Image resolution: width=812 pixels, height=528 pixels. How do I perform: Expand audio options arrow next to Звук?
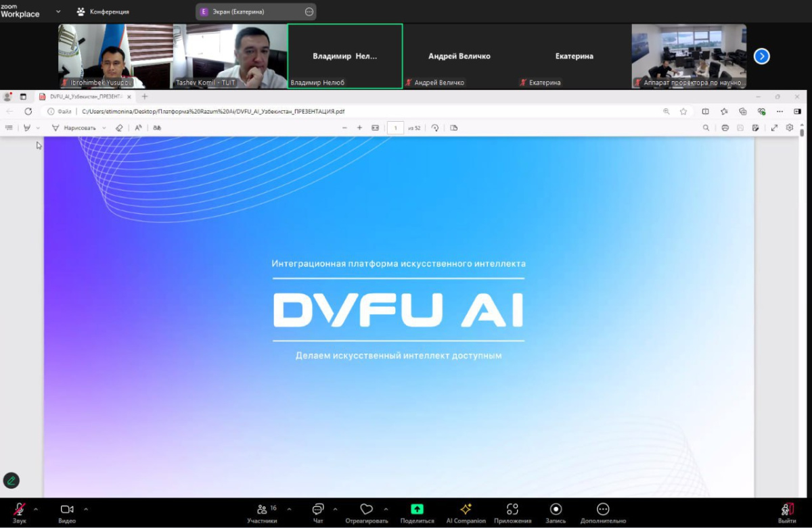[x=36, y=509]
